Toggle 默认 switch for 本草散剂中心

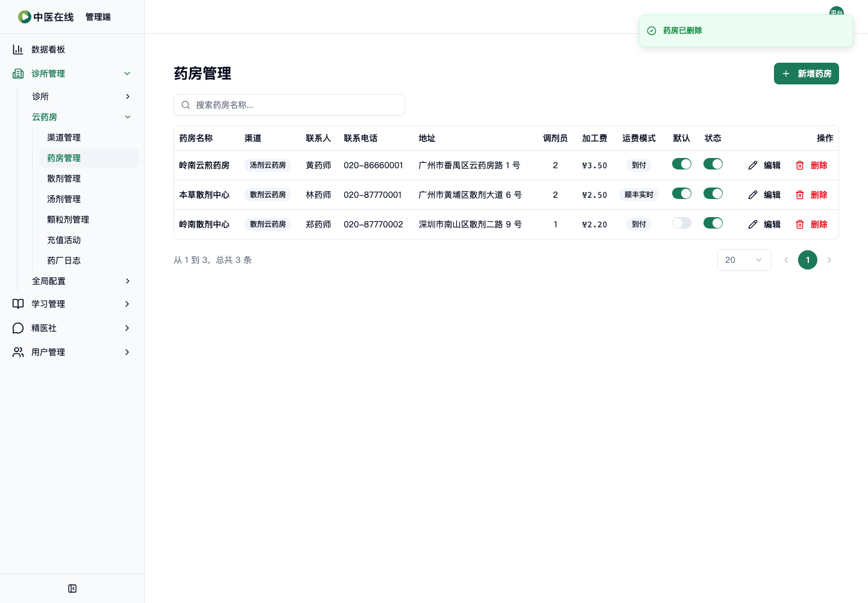pyautogui.click(x=682, y=194)
